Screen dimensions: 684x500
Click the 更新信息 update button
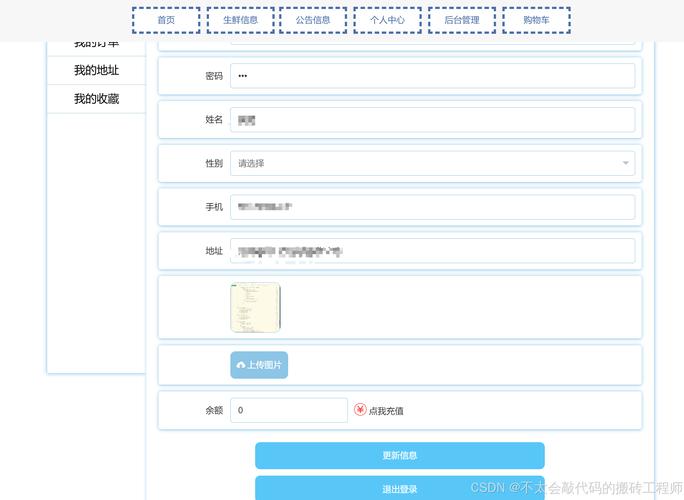click(x=400, y=455)
